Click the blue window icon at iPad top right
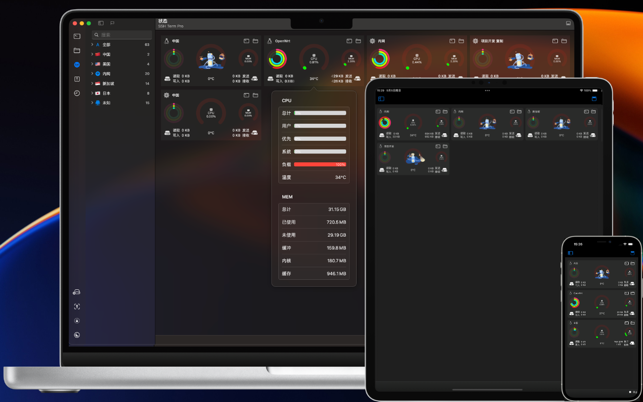643x402 pixels. (x=594, y=99)
